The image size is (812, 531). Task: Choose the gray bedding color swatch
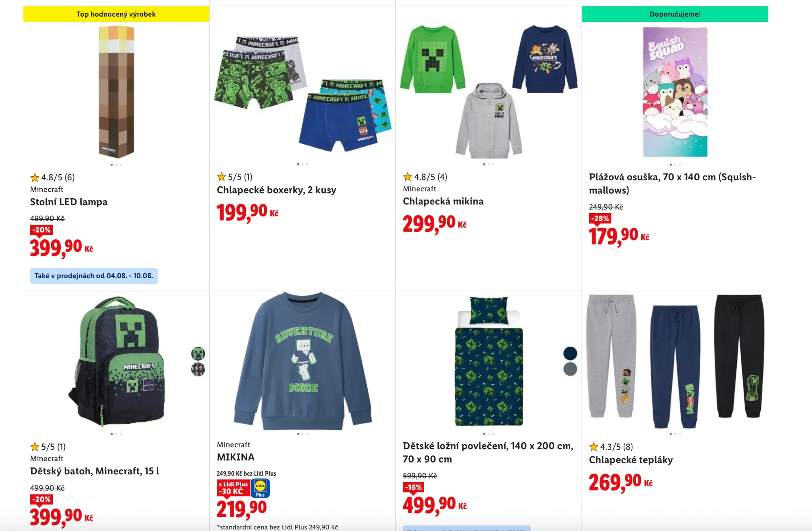click(x=570, y=369)
